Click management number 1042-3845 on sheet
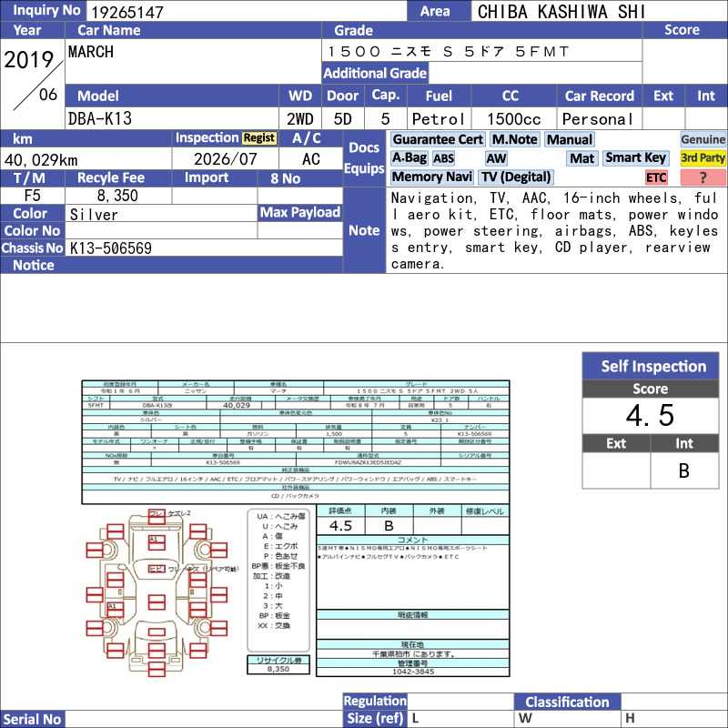Screen dimensions: 728x728 pyautogui.click(x=413, y=672)
